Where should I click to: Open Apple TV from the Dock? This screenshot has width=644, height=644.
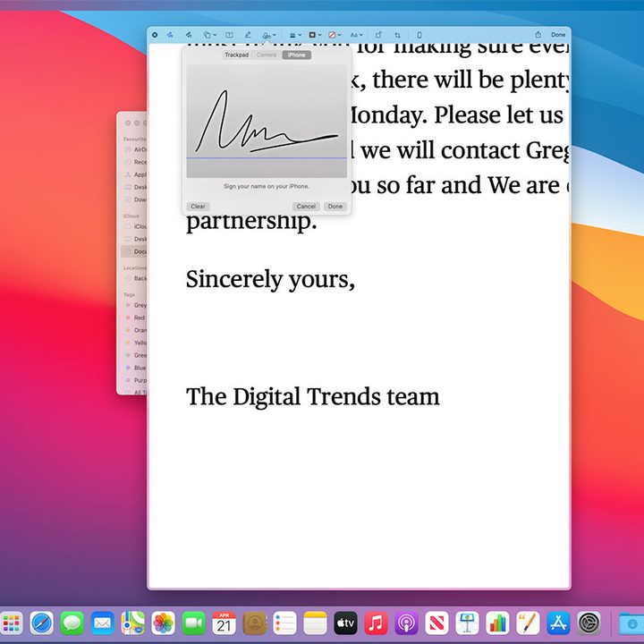345,623
